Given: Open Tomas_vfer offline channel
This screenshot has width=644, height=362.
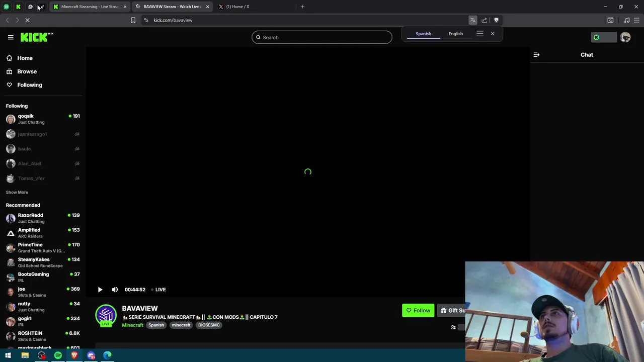Looking at the screenshot, I should 43,178.
